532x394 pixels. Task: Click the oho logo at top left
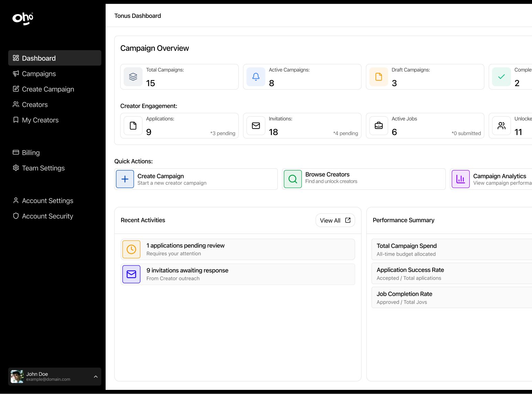click(22, 19)
